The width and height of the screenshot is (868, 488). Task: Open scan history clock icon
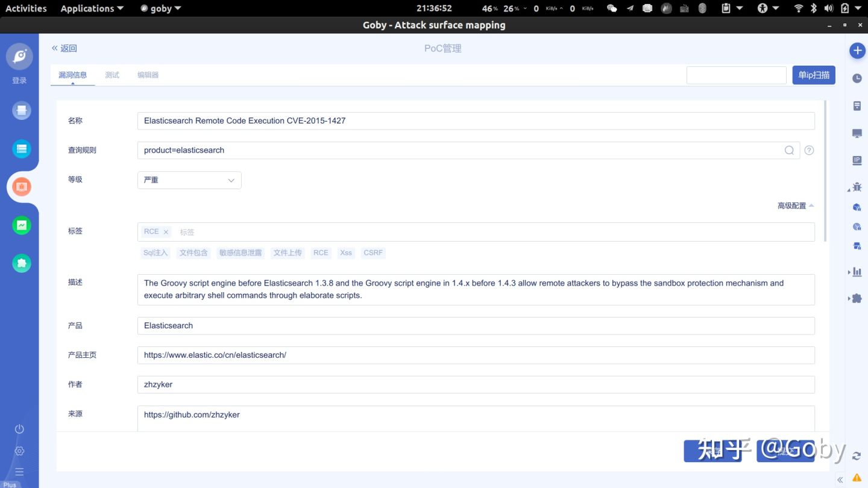857,78
